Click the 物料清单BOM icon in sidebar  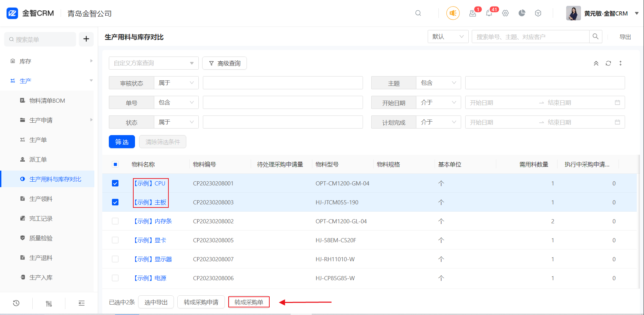22,100
